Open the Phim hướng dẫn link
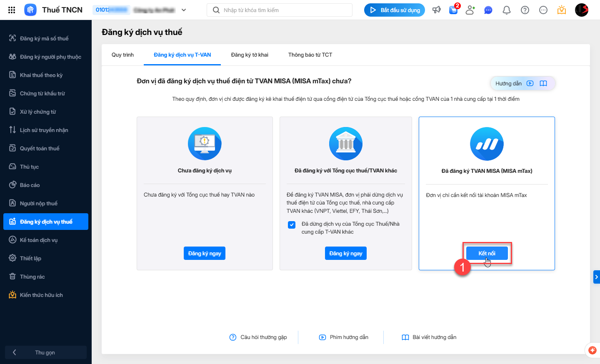Screen dimensions: 600x364 [344, 337]
